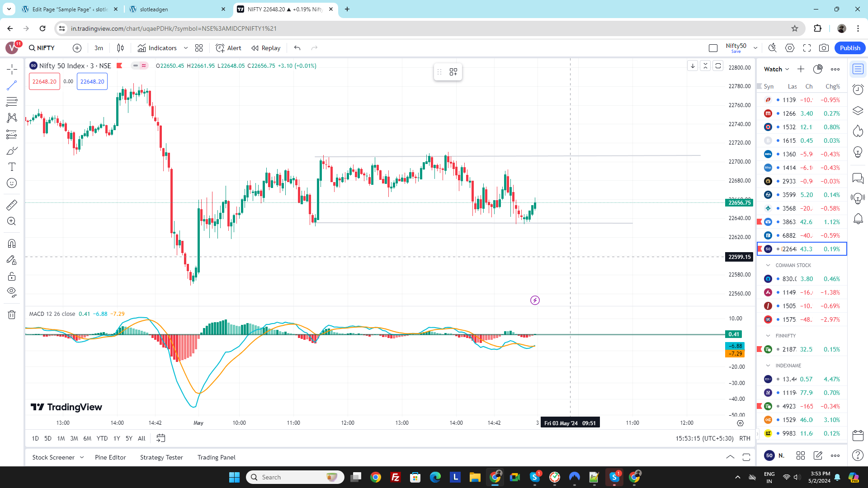Collapse the INDEXNAME watchlist section

point(768,366)
